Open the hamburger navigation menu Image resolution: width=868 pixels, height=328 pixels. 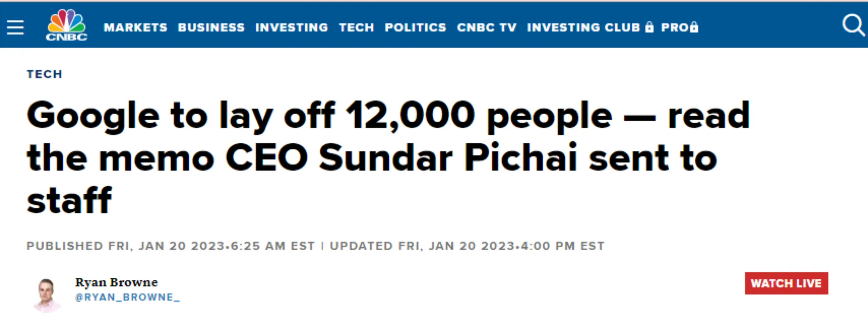pos(15,27)
